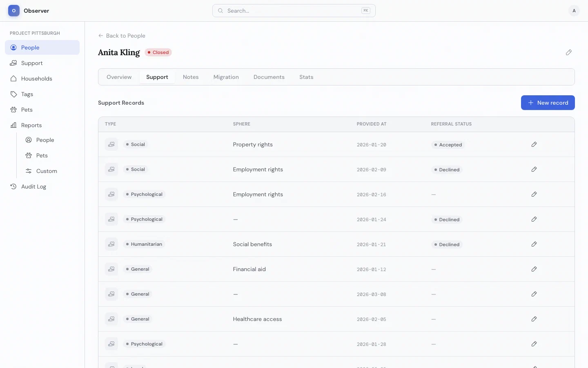Edit the 2026-02-09 Employment rights record
588x368 pixels.
click(x=534, y=169)
